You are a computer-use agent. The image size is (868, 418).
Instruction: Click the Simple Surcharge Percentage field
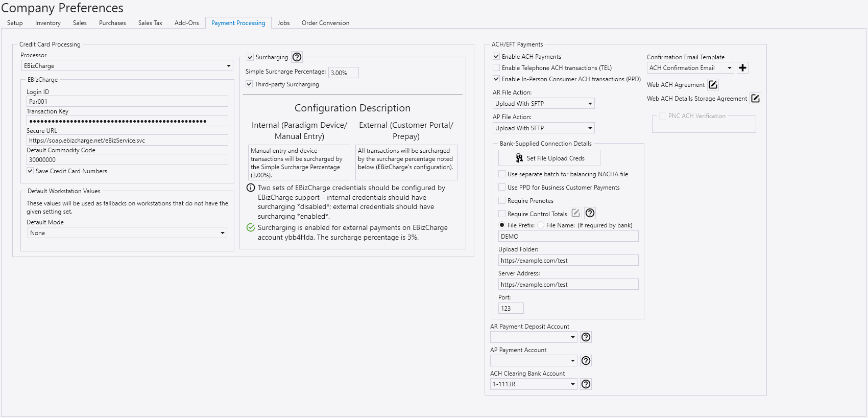point(343,73)
